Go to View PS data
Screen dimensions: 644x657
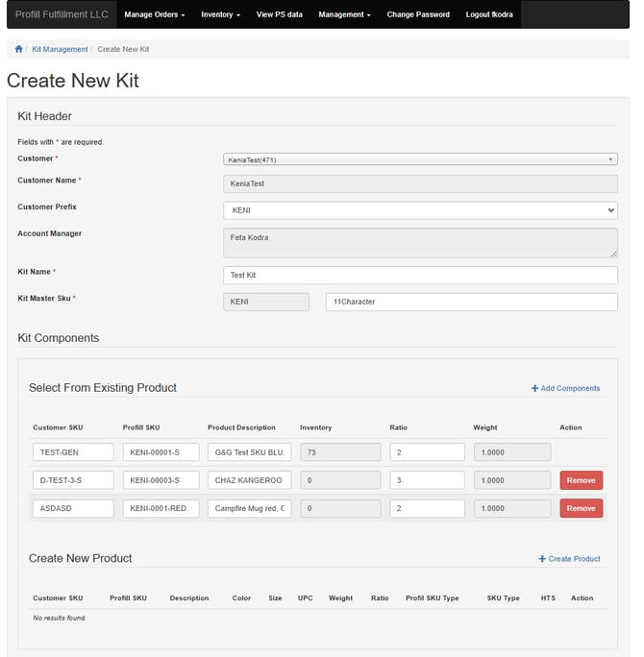click(x=280, y=14)
